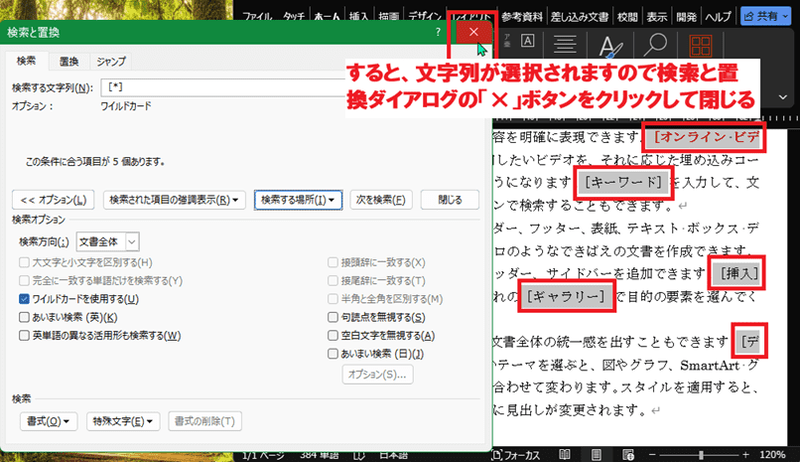This screenshot has width=800, height=462.
Task: Open the 開発 ribbon tab
Action: pyautogui.click(x=686, y=17)
